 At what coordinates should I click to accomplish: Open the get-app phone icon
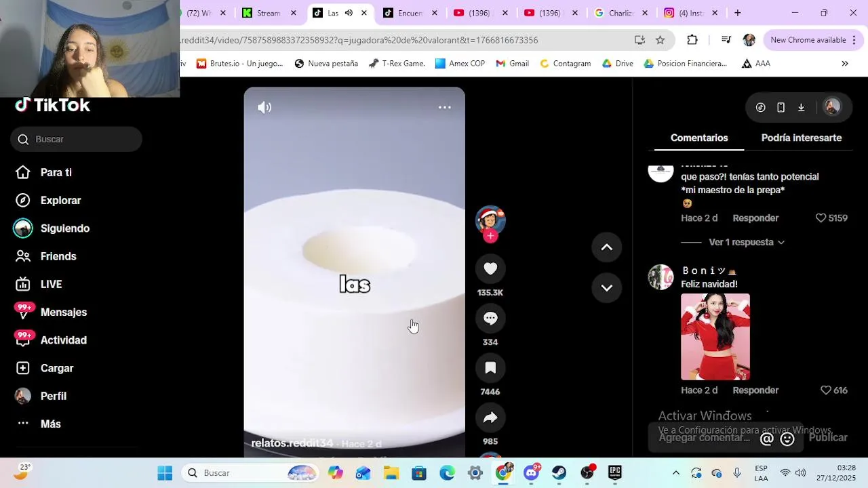pyautogui.click(x=781, y=107)
